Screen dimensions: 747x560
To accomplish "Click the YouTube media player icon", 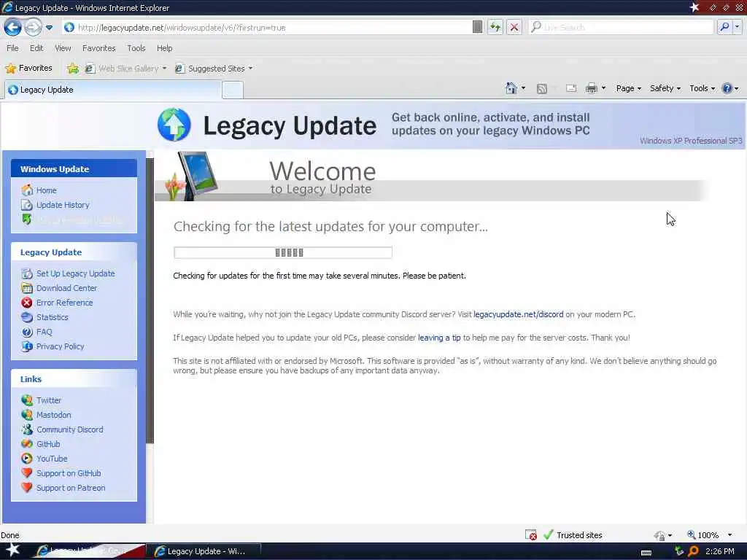I will coord(27,459).
